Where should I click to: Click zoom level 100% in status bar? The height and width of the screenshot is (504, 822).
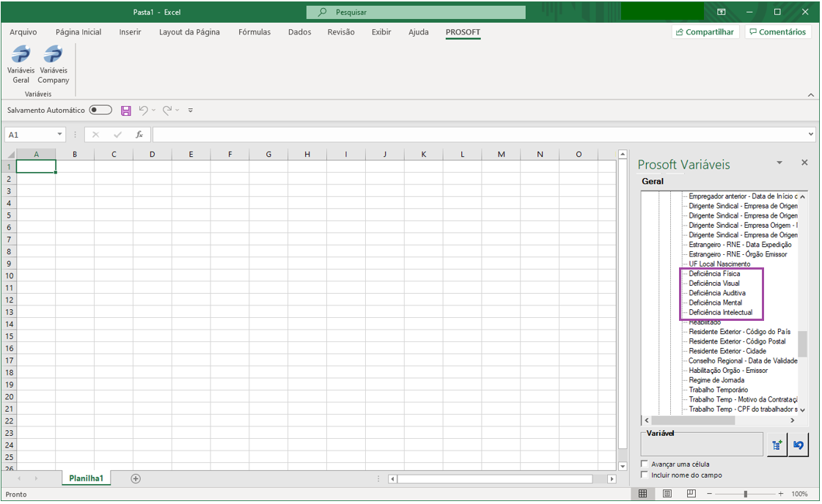tap(799, 494)
